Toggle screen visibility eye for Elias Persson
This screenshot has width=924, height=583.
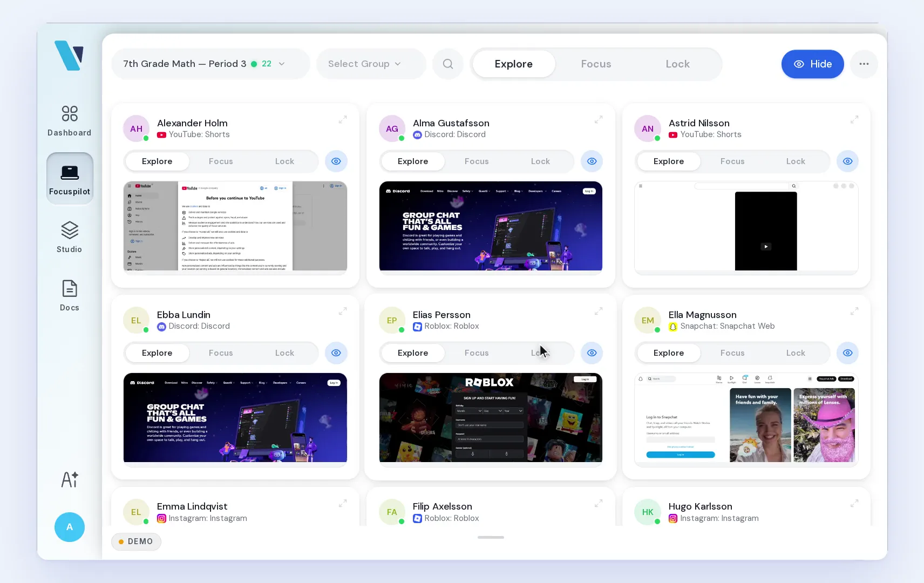tap(592, 353)
